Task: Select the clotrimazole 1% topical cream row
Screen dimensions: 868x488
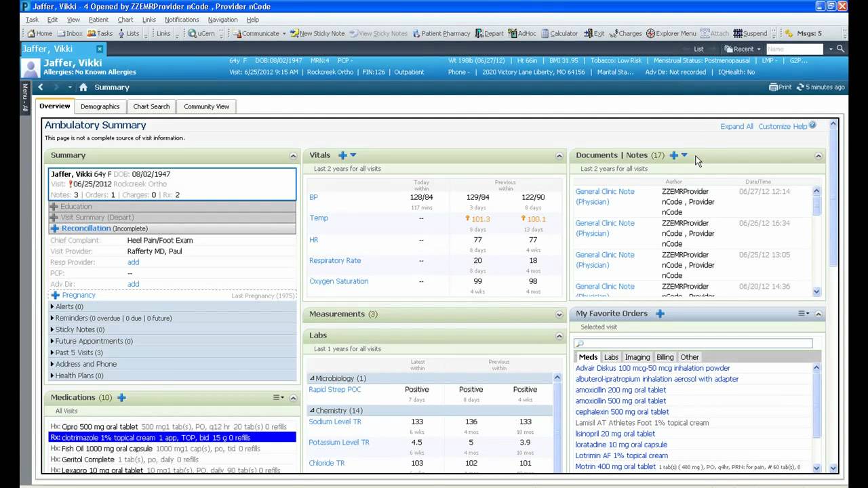Action: [x=172, y=438]
